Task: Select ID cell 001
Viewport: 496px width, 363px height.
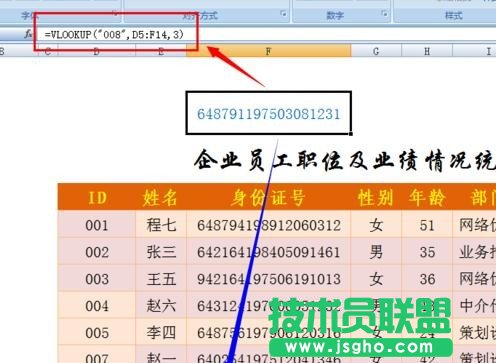Action: point(97,225)
